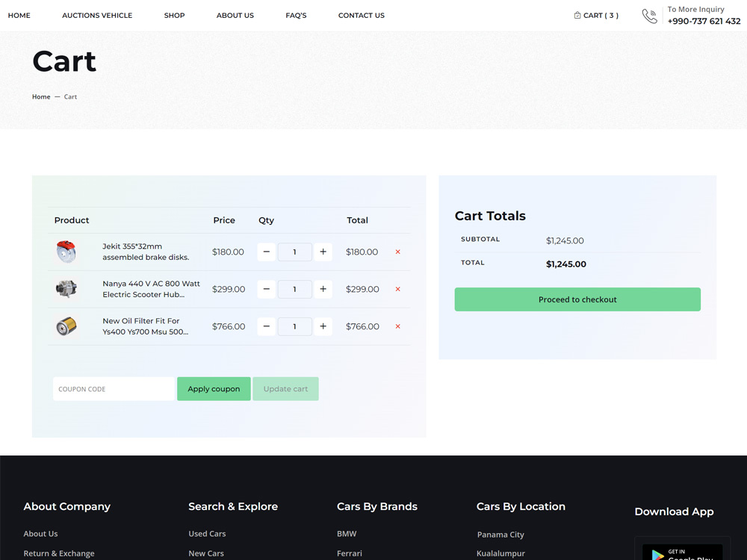The height and width of the screenshot is (560, 747).
Task: Click the phone inquiry icon
Action: [x=649, y=16]
